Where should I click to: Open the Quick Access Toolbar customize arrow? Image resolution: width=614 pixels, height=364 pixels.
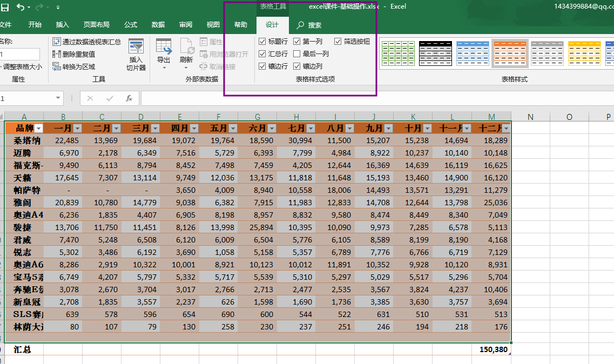[58, 8]
